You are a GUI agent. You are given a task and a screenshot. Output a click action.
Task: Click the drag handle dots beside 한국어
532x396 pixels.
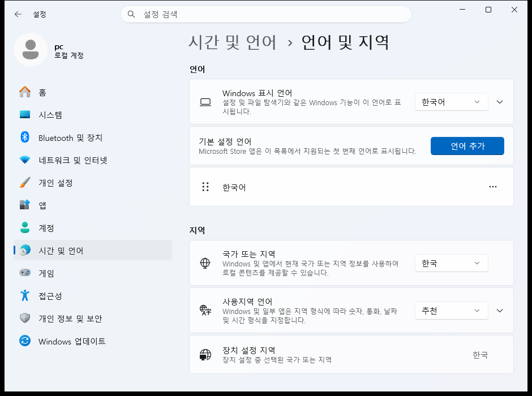tap(205, 187)
